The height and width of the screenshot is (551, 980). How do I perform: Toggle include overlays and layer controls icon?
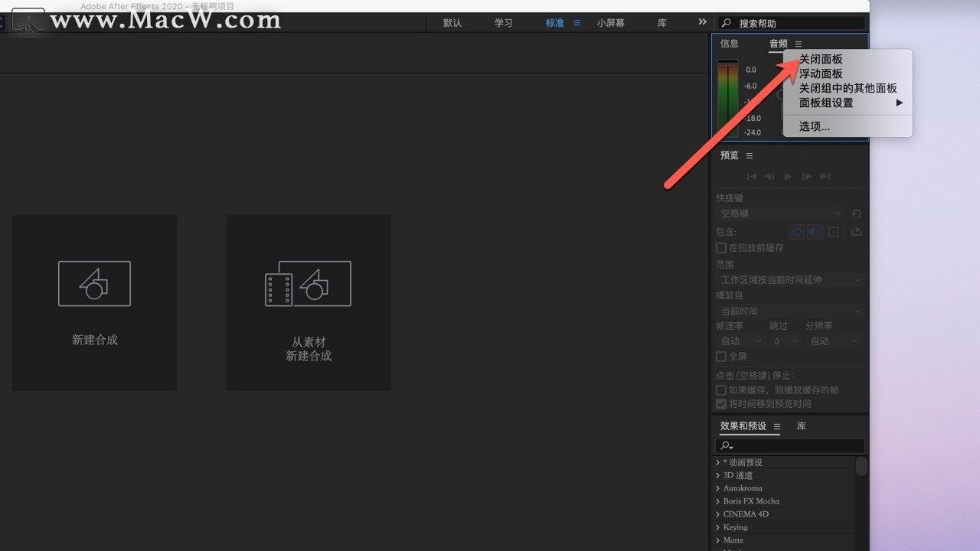pyautogui.click(x=834, y=232)
